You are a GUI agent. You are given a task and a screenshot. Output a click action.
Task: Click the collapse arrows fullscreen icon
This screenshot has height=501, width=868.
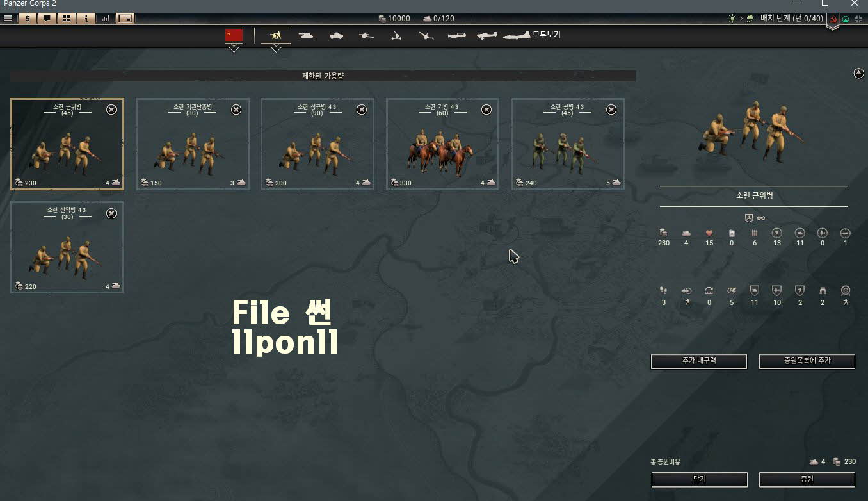[x=859, y=19]
